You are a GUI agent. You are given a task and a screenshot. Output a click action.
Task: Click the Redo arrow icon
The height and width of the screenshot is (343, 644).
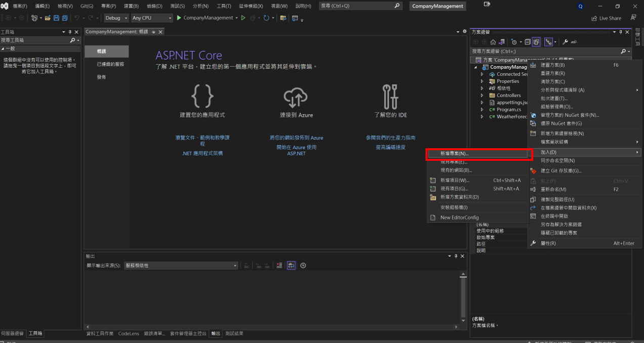[x=91, y=18]
